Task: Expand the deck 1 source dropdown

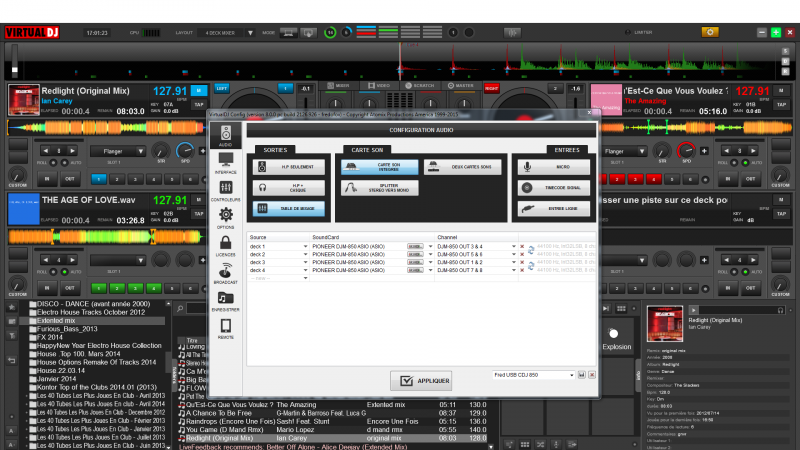Action: click(306, 245)
